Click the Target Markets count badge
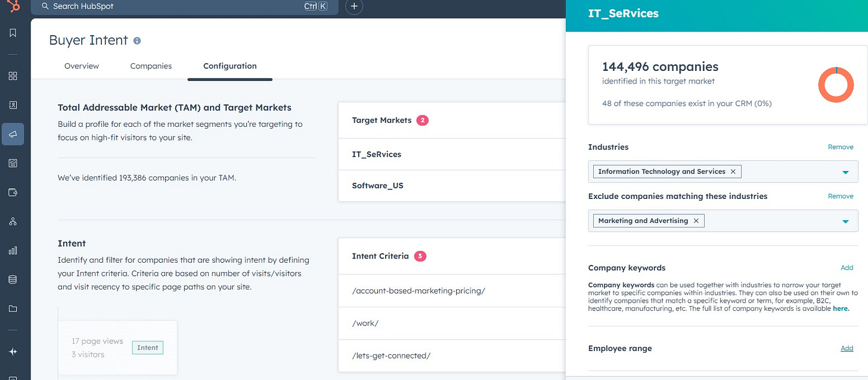The image size is (868, 380). (x=423, y=120)
